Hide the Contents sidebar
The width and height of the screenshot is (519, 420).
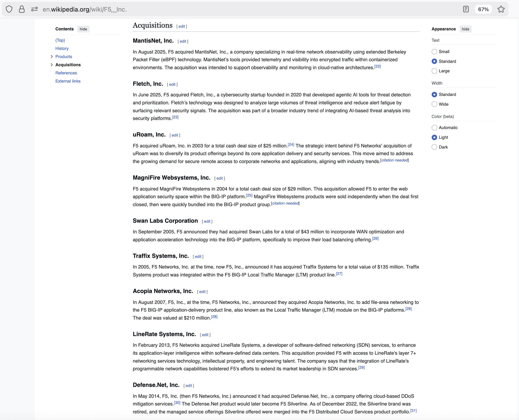click(x=83, y=29)
